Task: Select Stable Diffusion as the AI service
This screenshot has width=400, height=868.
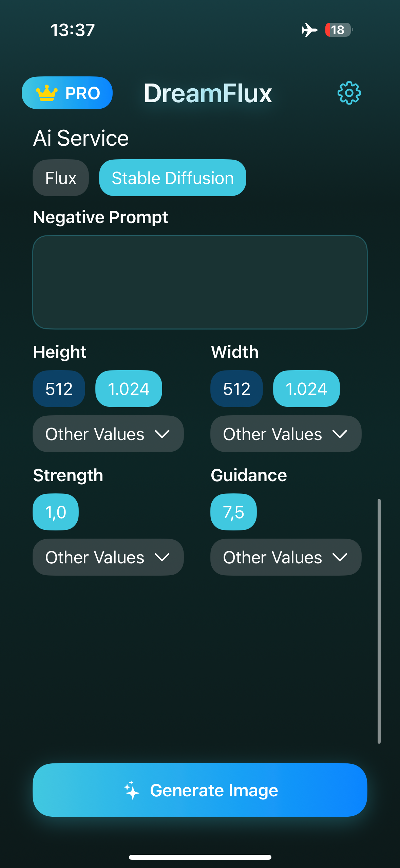Action: click(x=173, y=178)
